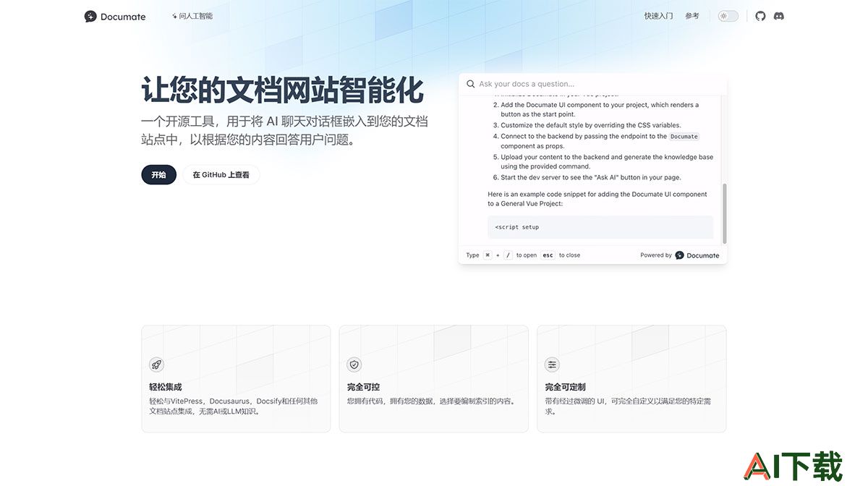Viewport: 868px width, 486px height.
Task: Open the 参考 nav link
Action: (692, 16)
